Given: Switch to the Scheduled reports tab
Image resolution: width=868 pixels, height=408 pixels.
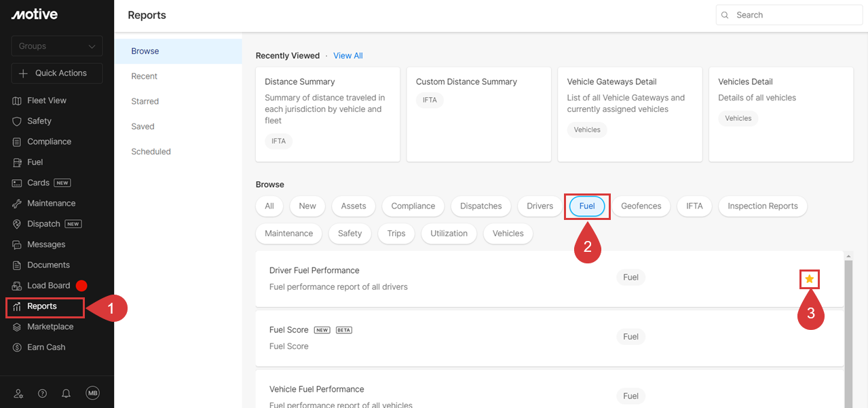Looking at the screenshot, I should (151, 151).
